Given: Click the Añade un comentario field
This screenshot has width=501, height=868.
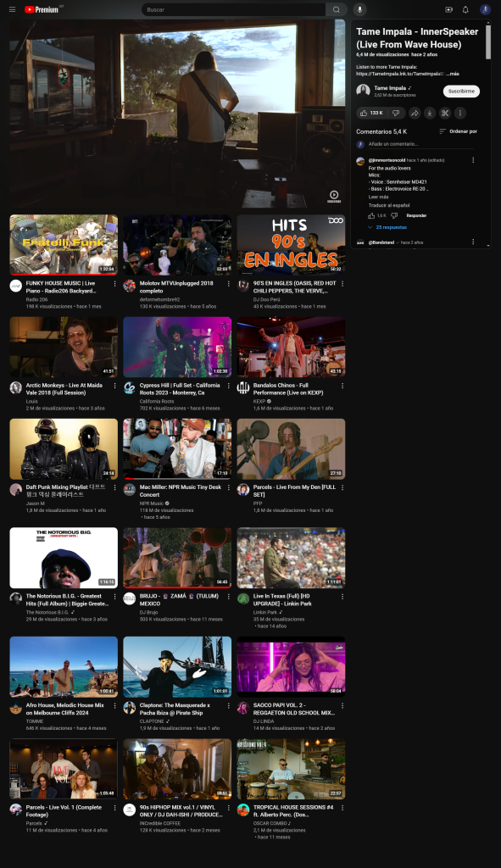Looking at the screenshot, I should click(420, 144).
